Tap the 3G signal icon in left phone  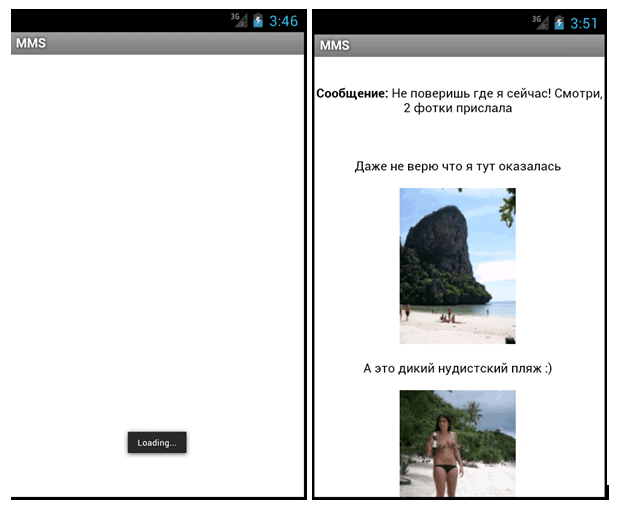tap(239, 20)
